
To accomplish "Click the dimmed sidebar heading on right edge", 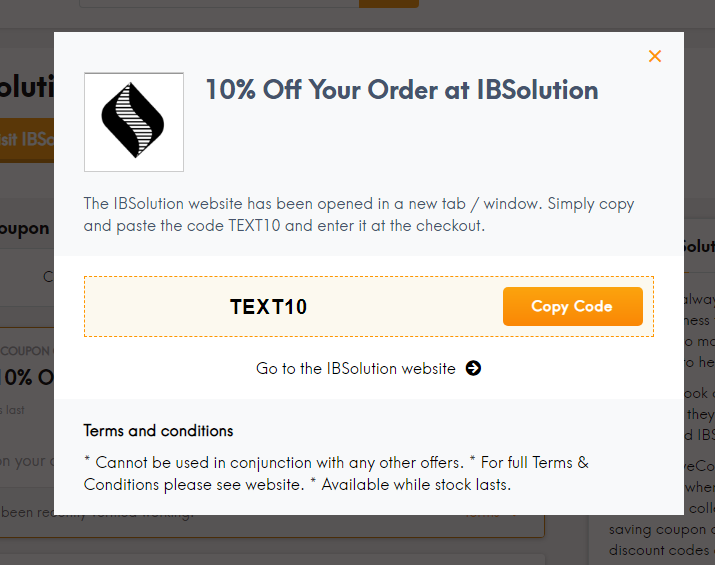I will pos(699,247).
